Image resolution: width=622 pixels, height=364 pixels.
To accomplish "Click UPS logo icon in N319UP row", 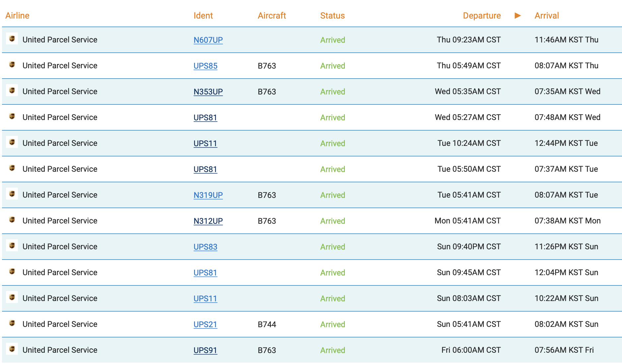I will pyautogui.click(x=12, y=194).
